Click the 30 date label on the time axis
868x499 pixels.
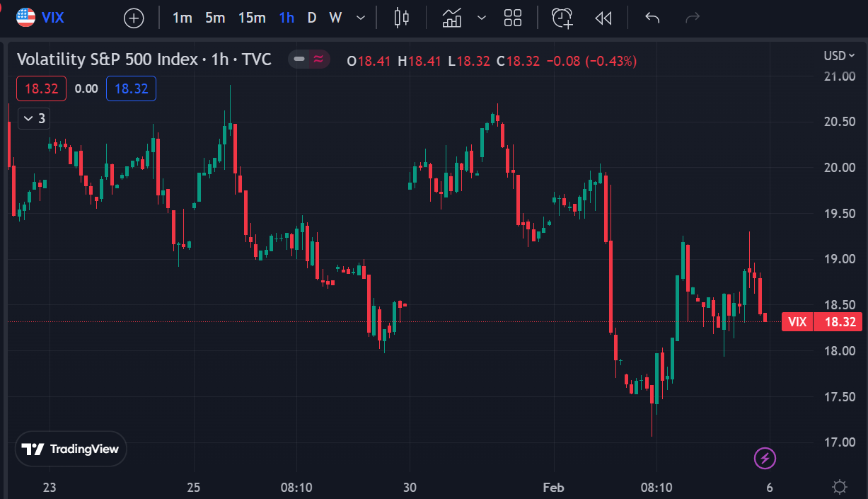pos(410,487)
